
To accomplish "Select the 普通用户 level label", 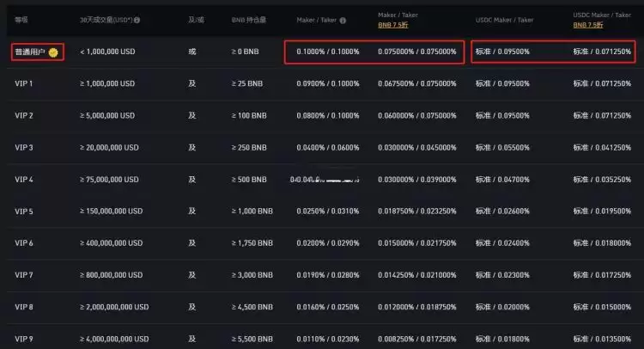I will click(30, 52).
